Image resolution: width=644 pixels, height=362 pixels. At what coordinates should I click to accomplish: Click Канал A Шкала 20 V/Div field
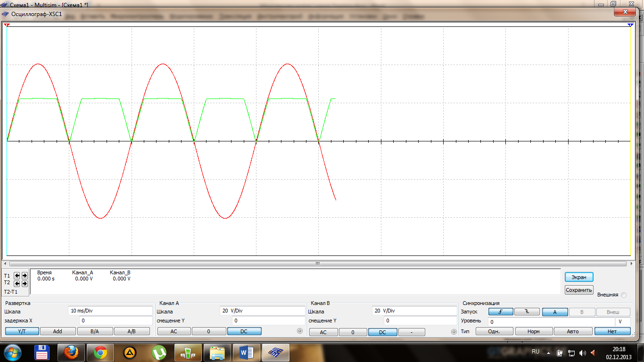click(262, 311)
